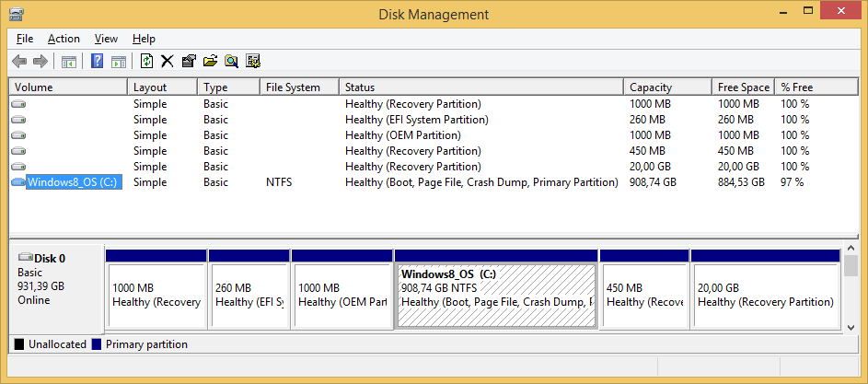Open Properties via toolbar icon
Viewport: 868px width, 384px height.
[x=189, y=62]
